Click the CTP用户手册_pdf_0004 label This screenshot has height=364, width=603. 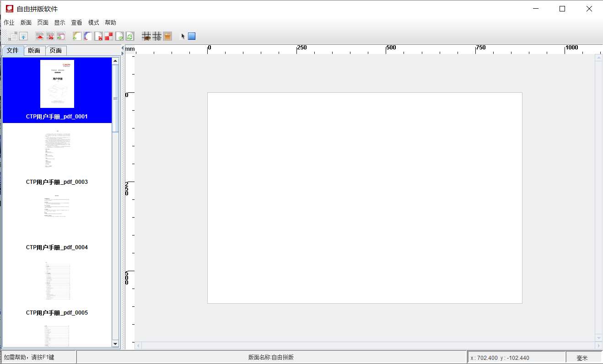57,247
